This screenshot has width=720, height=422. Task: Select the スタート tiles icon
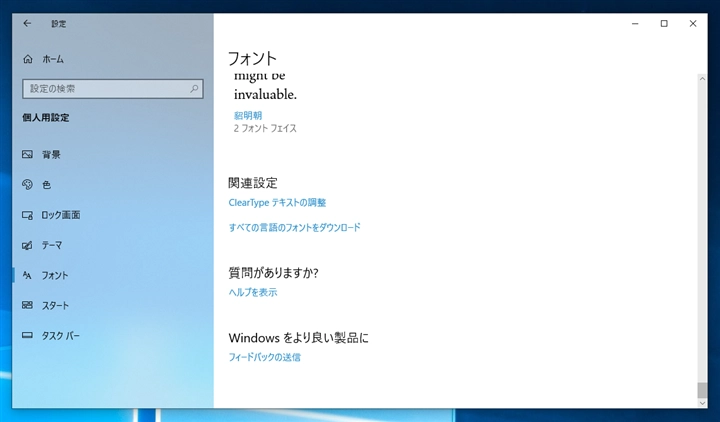[28, 305]
